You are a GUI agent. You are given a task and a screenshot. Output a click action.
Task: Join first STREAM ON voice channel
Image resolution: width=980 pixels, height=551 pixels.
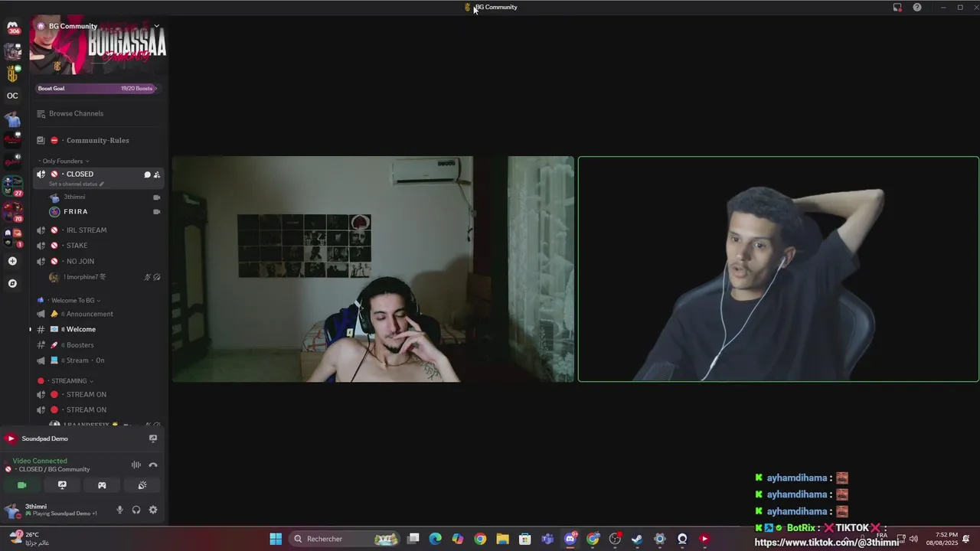coord(100,394)
